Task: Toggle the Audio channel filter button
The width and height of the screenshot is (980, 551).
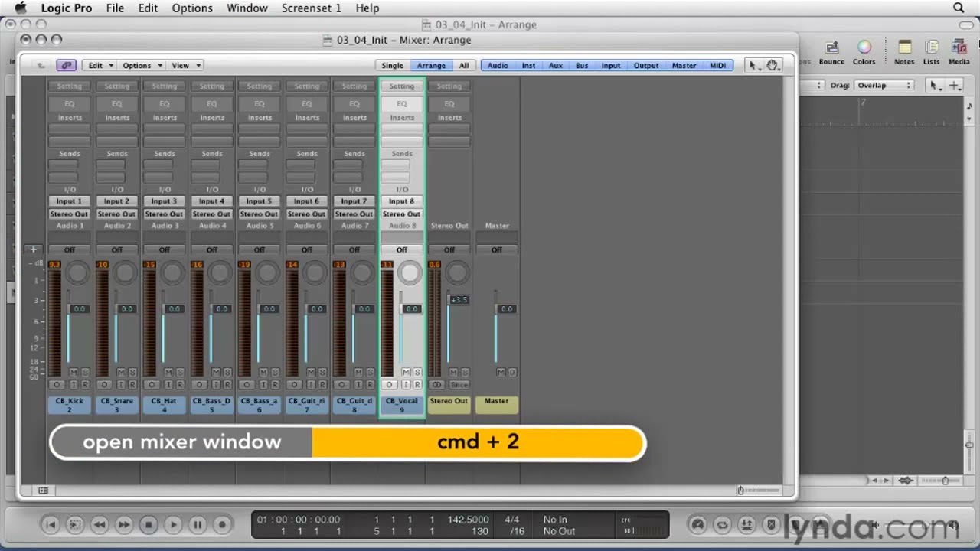Action: (x=498, y=66)
